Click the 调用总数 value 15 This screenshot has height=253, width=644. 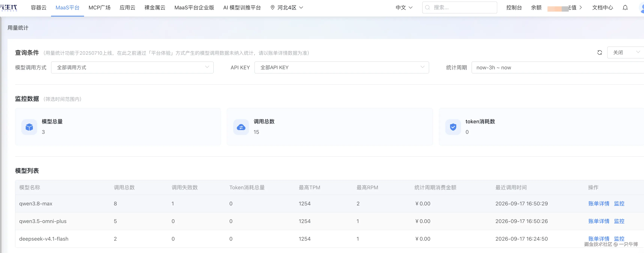click(256, 132)
